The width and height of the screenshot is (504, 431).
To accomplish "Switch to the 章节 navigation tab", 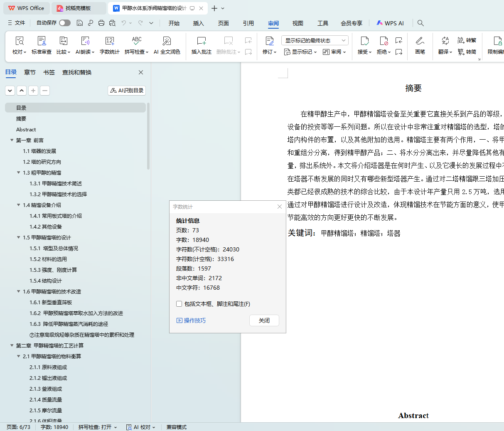I will tap(30, 72).
